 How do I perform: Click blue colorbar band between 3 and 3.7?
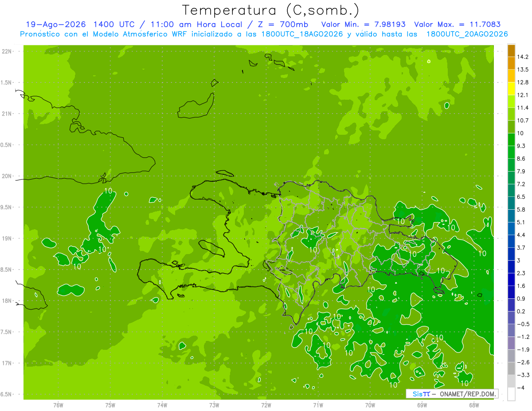point(511,254)
